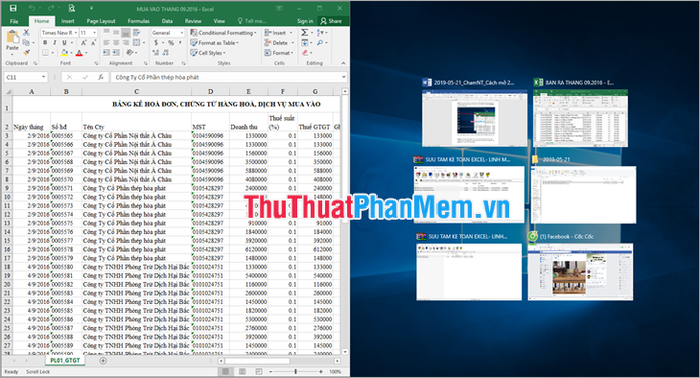This screenshot has width=700, height=378.
Task: Set Bottom Align for cell content
Action: pyautogui.click(x=126, y=33)
